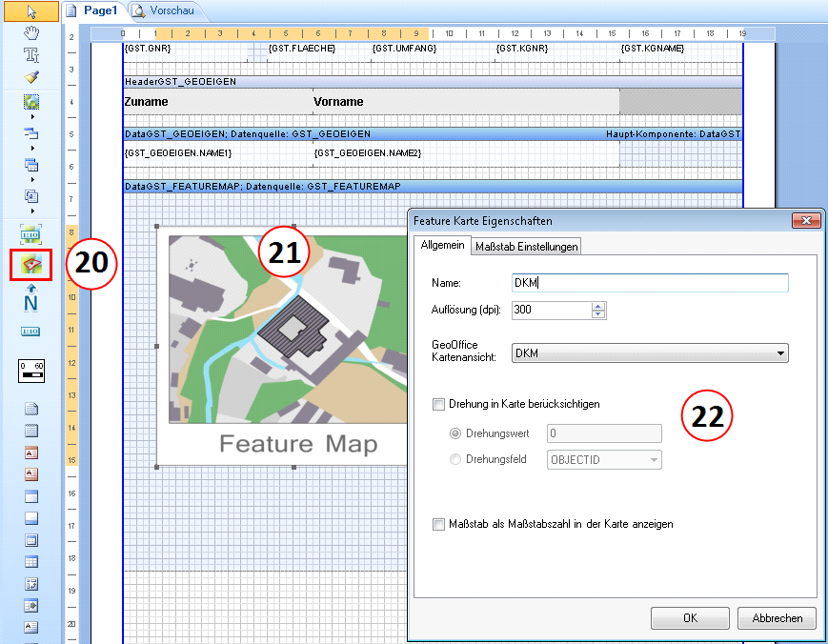Select the arrow pointer tool
This screenshot has height=644, width=828.
pyautogui.click(x=31, y=11)
